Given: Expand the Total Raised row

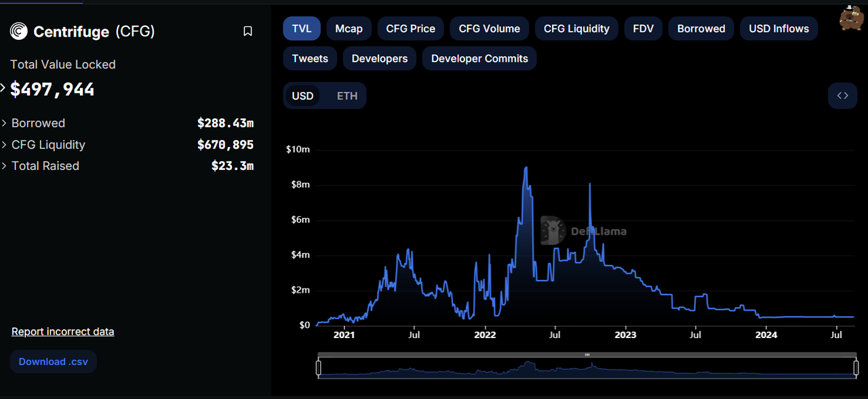Looking at the screenshot, I should point(5,166).
